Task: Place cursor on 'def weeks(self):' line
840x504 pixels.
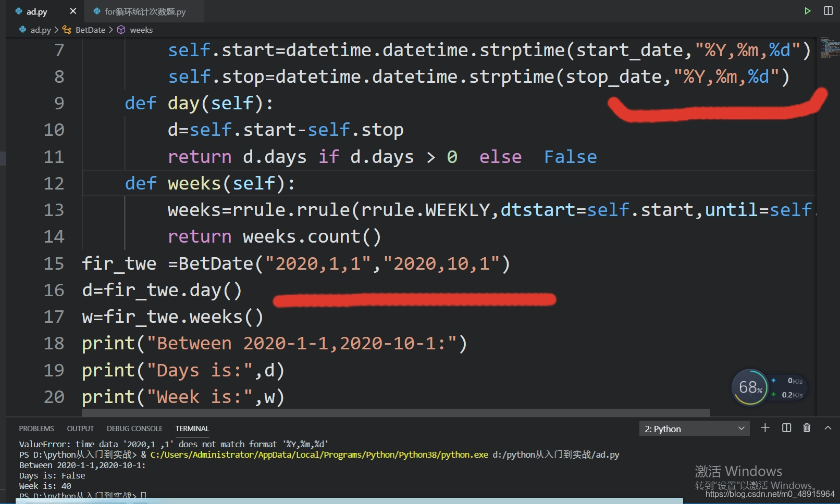Action: (210, 183)
